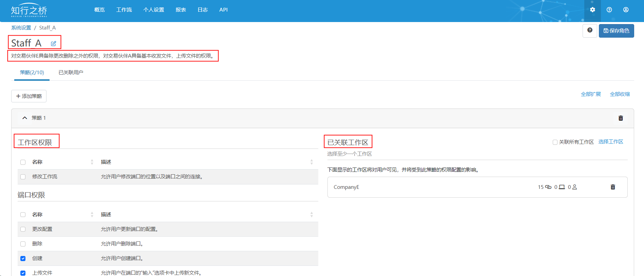Sort the port permissions by 描述

tap(311, 215)
